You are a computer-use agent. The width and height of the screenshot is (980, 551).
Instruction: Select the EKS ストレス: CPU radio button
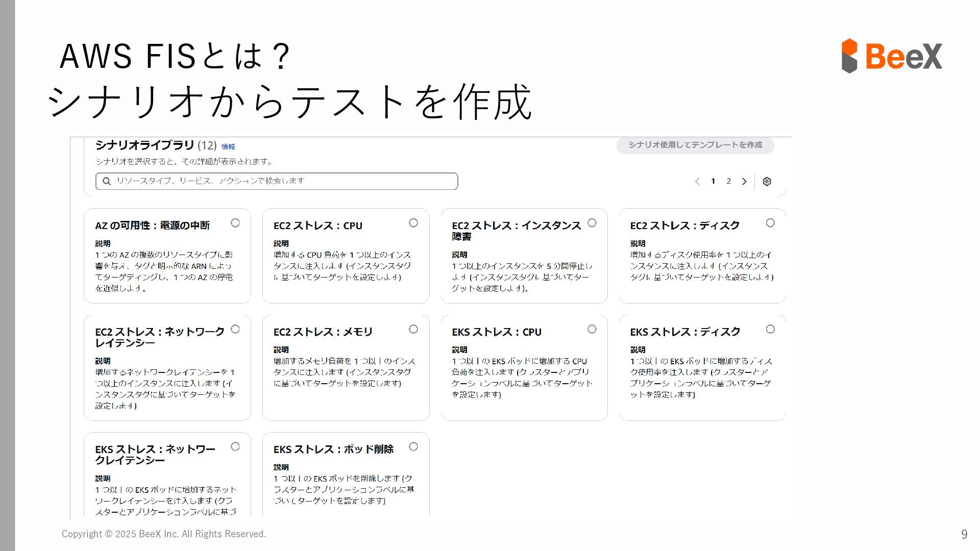(x=592, y=329)
